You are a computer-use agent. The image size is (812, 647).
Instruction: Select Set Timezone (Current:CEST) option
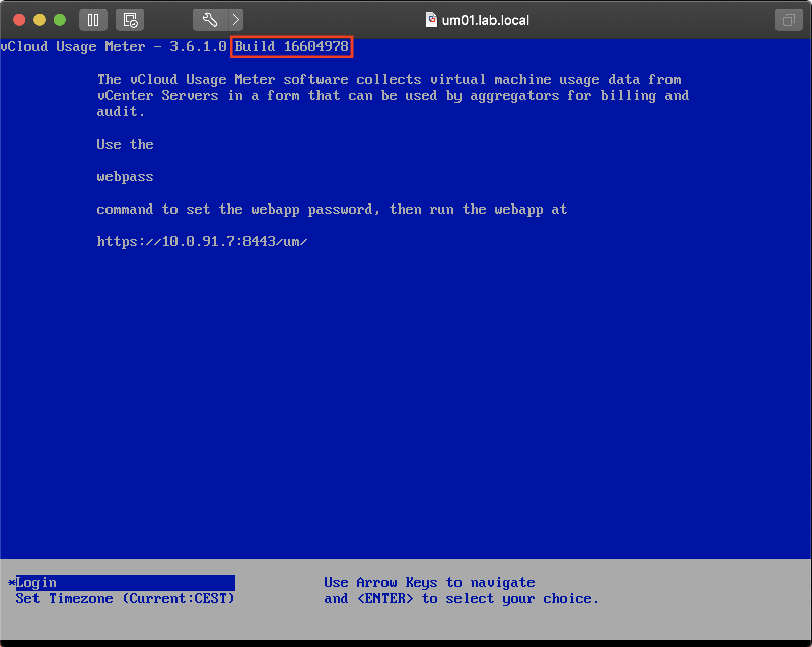coord(125,599)
